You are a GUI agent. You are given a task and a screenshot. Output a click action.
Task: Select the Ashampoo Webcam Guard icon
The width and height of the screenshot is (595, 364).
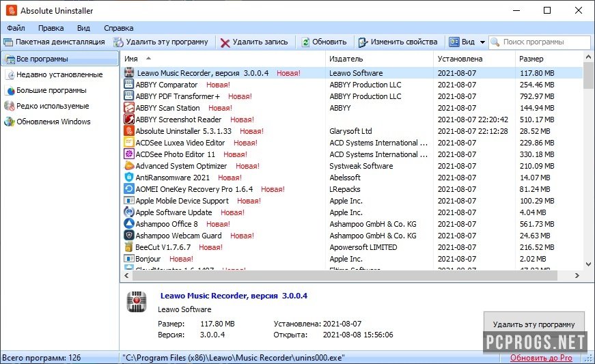(129, 236)
